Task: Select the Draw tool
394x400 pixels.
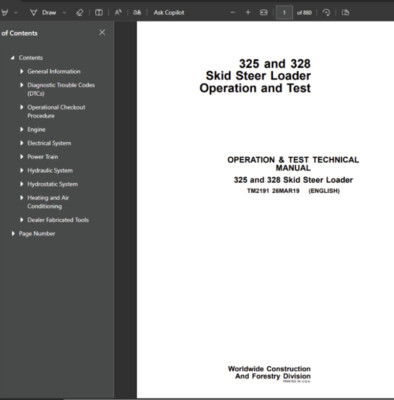Action: pos(43,13)
